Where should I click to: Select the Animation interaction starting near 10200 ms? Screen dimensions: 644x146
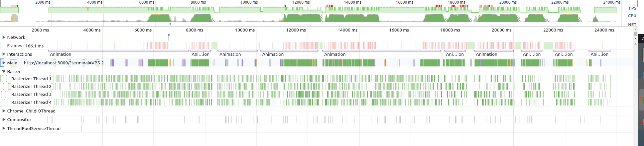pos(290,54)
